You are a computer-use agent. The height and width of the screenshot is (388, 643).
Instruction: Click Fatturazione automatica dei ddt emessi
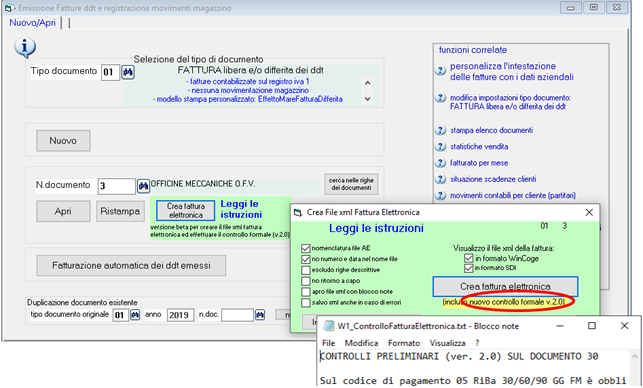(131, 265)
